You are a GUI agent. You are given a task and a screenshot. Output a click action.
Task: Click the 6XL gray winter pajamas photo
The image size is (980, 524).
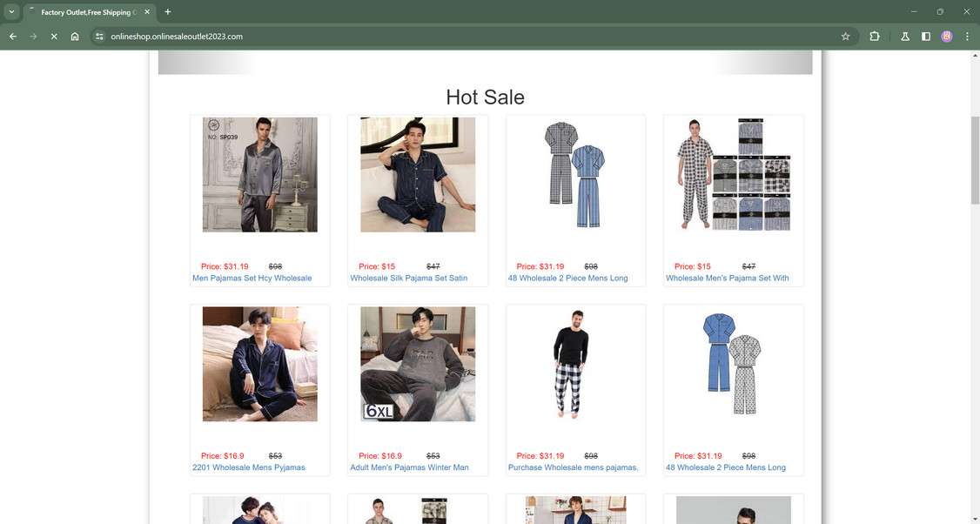tap(418, 364)
